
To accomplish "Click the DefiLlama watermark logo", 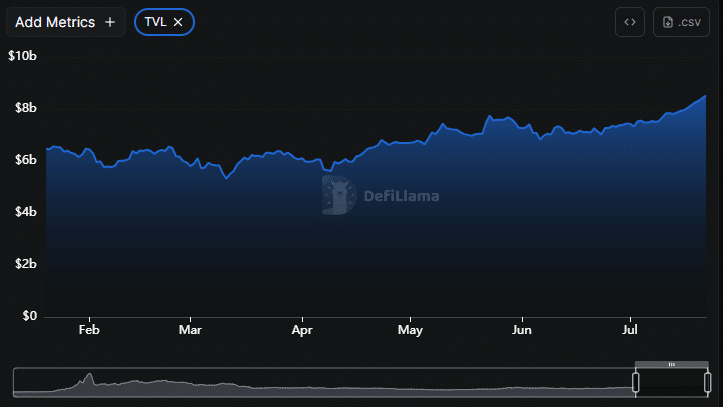I will (338, 195).
